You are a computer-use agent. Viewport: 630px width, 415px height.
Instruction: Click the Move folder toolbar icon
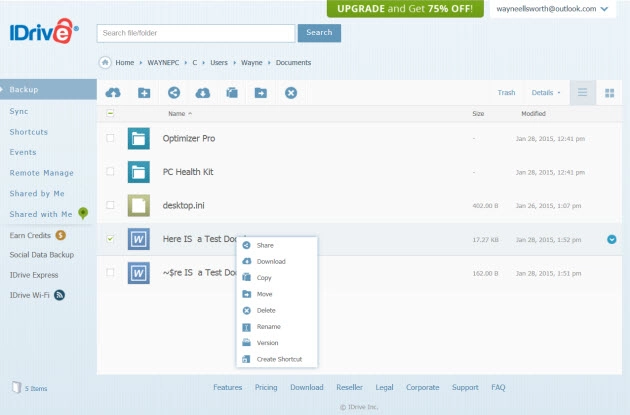pos(261,93)
